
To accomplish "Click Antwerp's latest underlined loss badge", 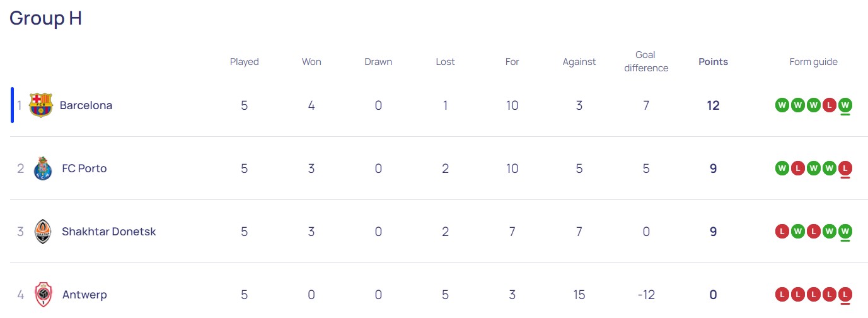I will (845, 295).
